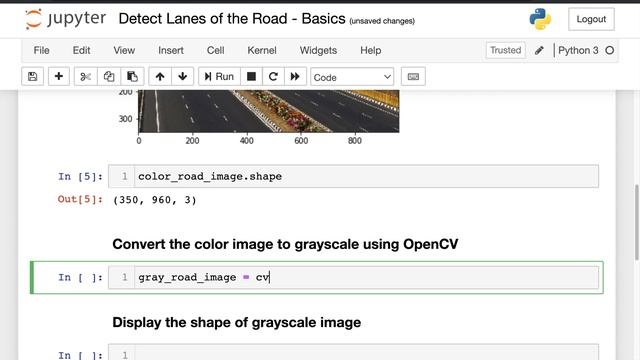Open the Widgets menu
The width and height of the screenshot is (640, 360).
(x=318, y=50)
